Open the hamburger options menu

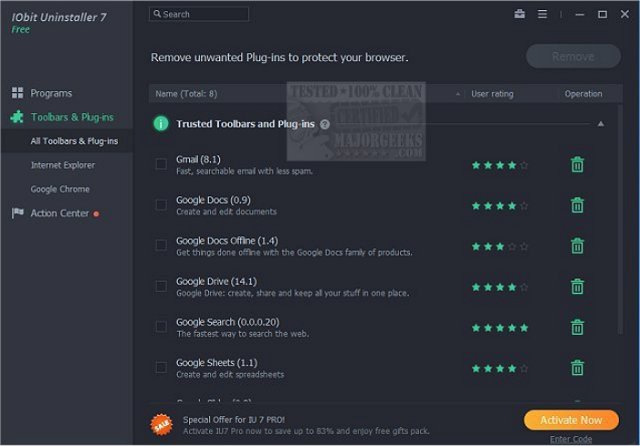coord(543,14)
